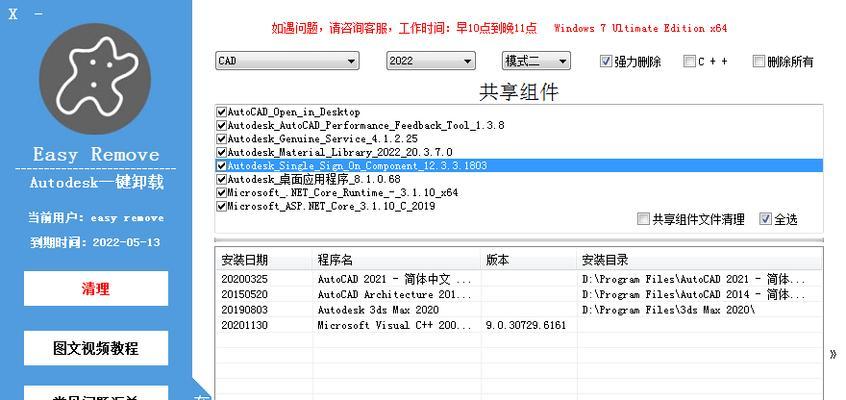Click the Easy Remove title text
Viewport: 846px width, 400px height.
(96, 154)
